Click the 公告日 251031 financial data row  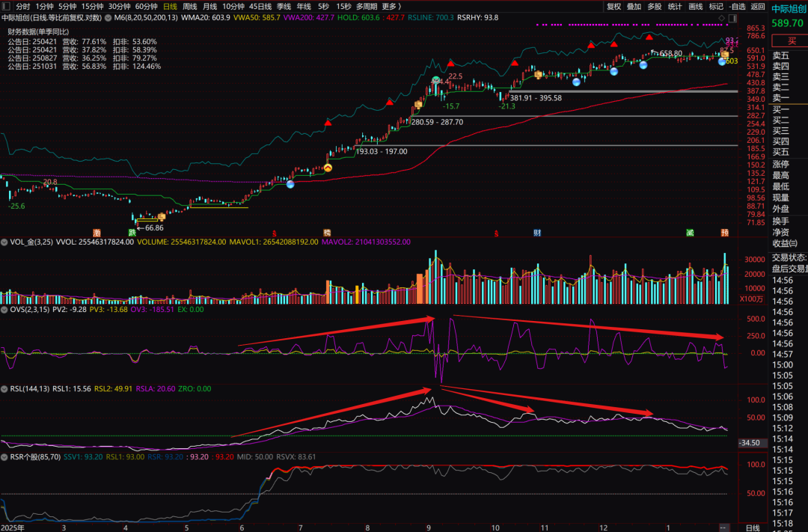click(x=84, y=67)
